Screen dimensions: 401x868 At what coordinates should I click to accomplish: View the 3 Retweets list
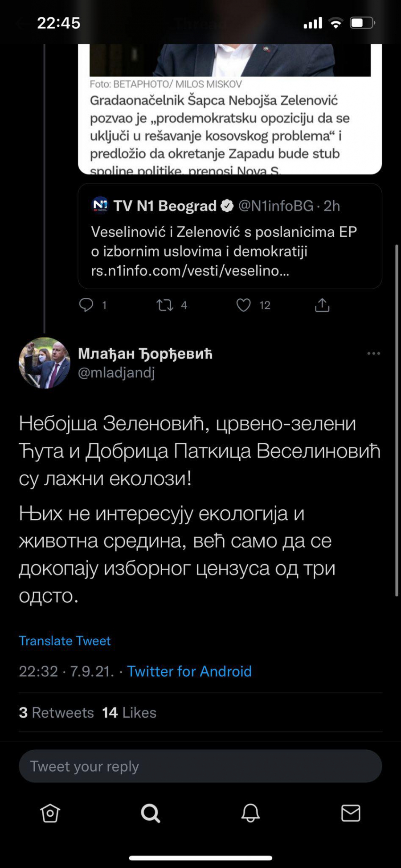click(57, 712)
